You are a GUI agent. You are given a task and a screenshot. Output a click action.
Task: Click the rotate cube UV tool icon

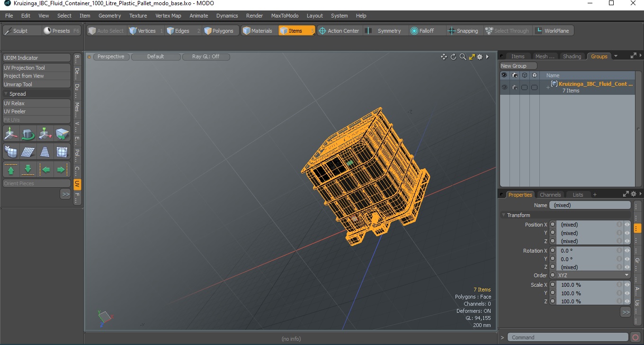(x=28, y=135)
